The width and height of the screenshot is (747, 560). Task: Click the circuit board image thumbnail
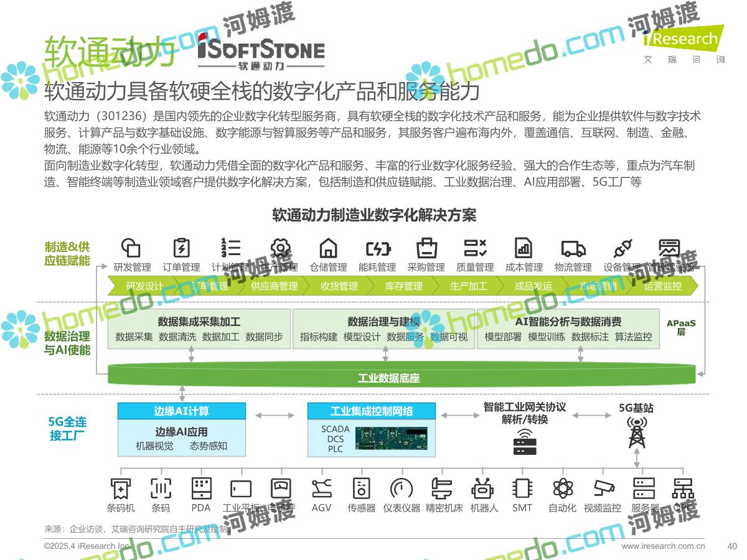[392, 438]
